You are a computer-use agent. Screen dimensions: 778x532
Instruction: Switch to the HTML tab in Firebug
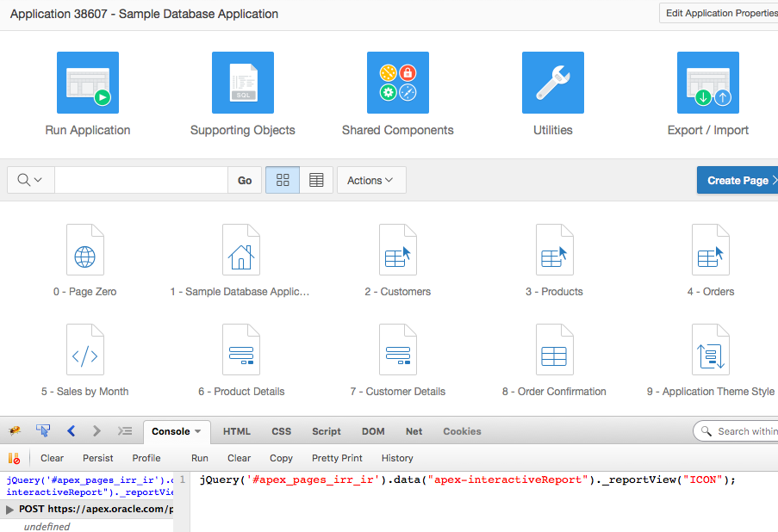click(x=237, y=431)
